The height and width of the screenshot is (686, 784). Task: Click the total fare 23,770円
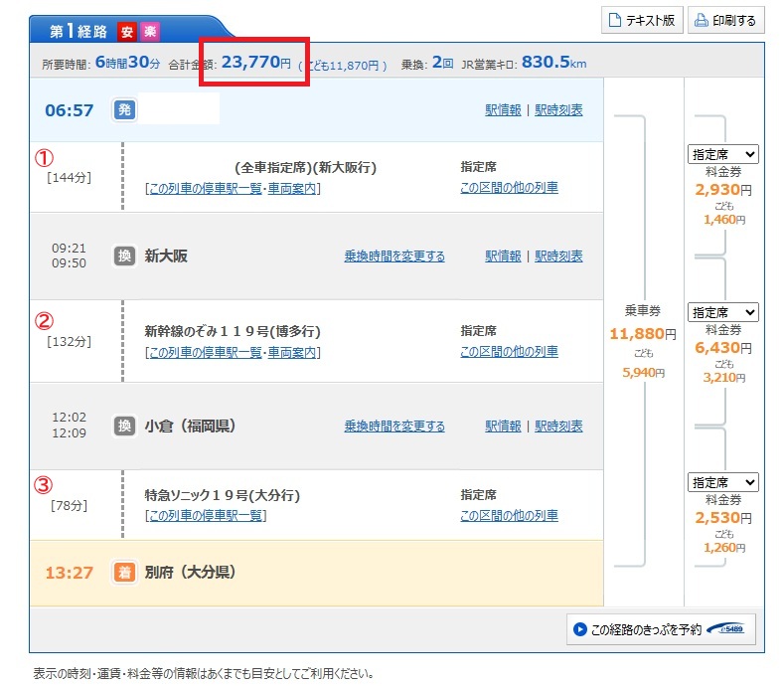256,62
